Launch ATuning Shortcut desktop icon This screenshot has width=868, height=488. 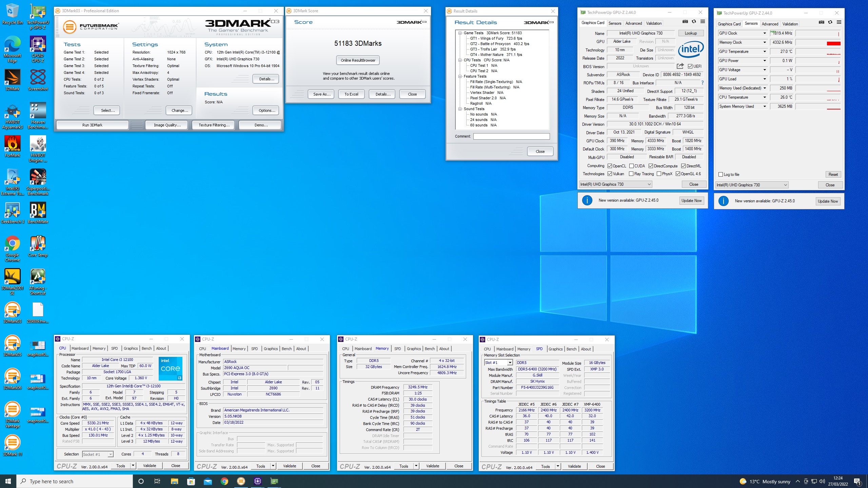click(38, 282)
